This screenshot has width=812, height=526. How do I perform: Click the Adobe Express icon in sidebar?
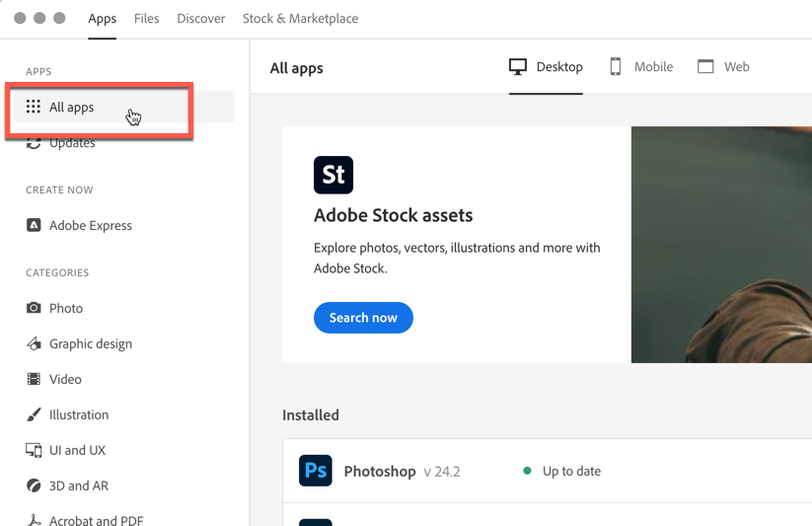click(x=34, y=225)
